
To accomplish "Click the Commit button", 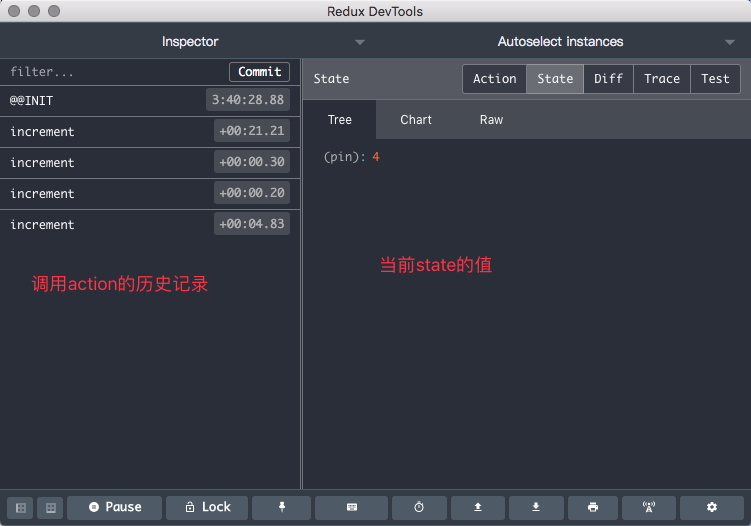I will (x=260, y=72).
